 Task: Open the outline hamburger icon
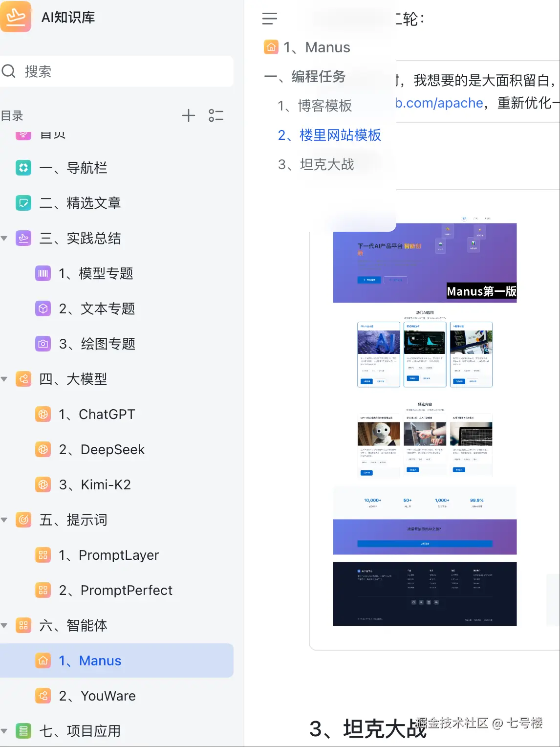coord(269,19)
